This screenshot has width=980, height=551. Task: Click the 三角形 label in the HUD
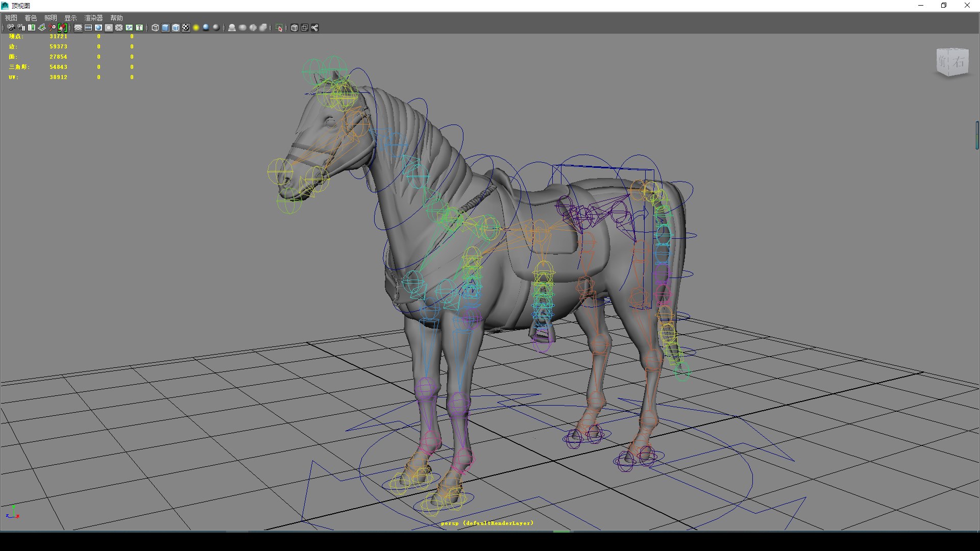19,67
